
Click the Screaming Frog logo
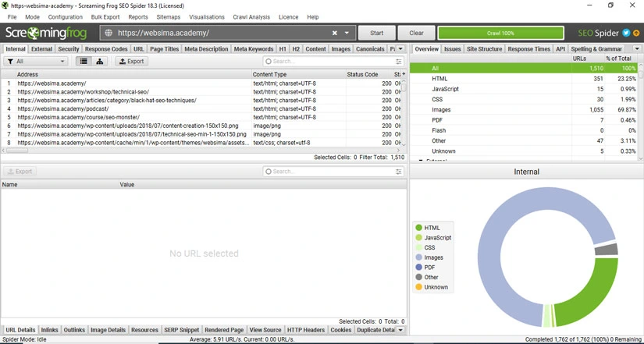click(46, 34)
